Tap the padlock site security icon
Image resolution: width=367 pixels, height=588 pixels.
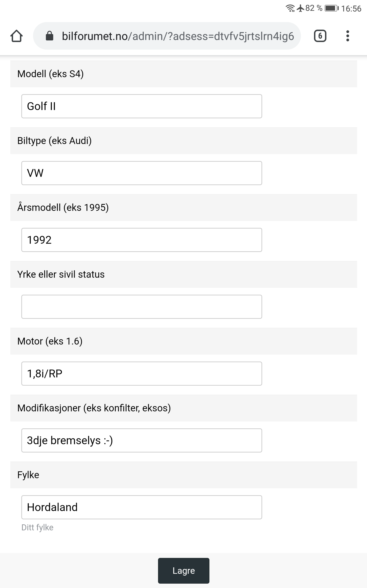(x=50, y=36)
